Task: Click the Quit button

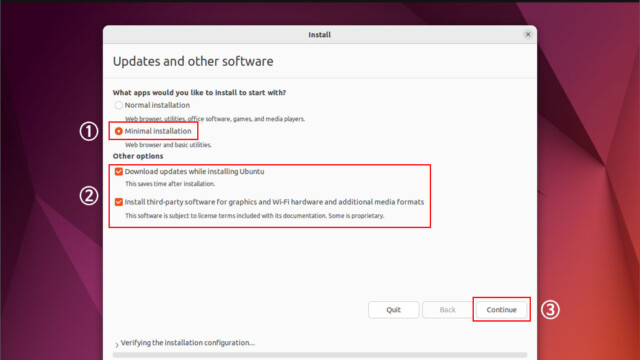Action: 393,310
